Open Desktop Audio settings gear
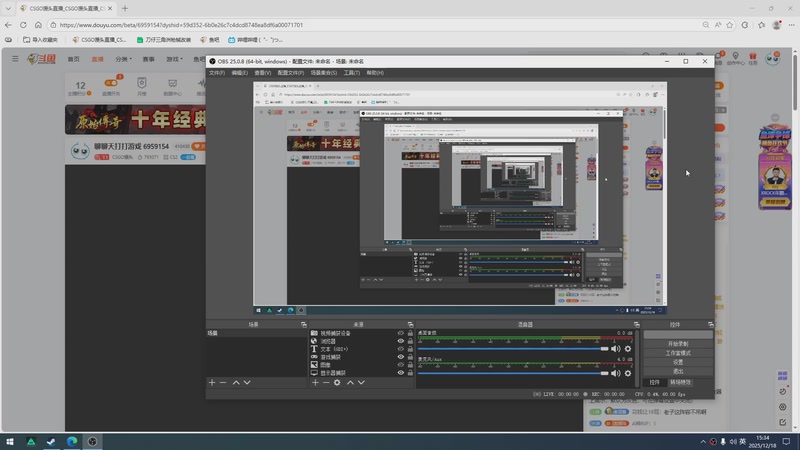Screen dimensions: 800x450 tap(628, 348)
